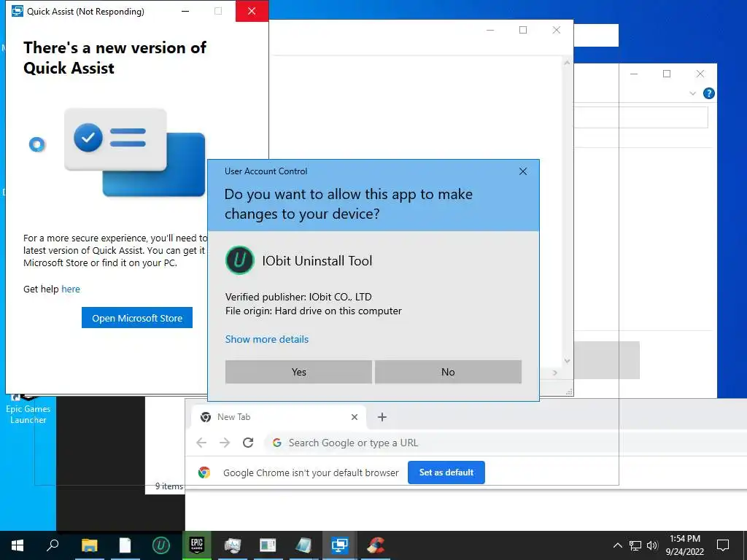
Task: Go back in Chrome
Action: coord(201,443)
